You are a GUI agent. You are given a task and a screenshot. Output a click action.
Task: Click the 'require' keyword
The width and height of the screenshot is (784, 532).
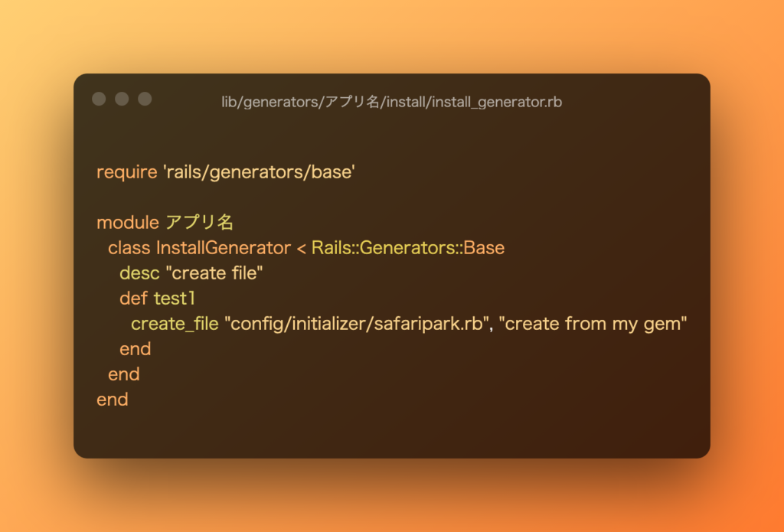[126, 172]
